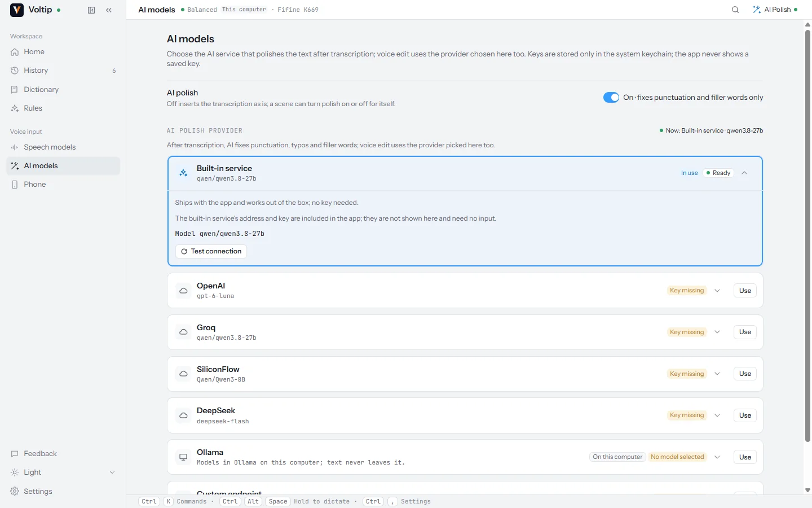Expand the SiliconFlow provider card
The width and height of the screenshot is (812, 508).
point(717,374)
